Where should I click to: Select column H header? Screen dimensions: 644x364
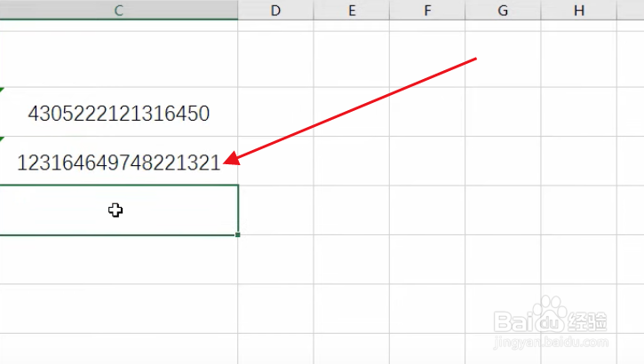[x=578, y=10]
